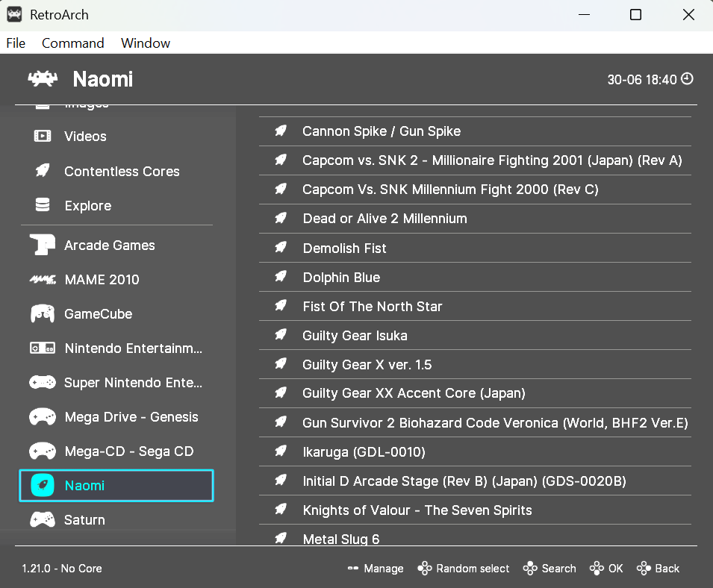Click the Naomi header title

tap(103, 79)
